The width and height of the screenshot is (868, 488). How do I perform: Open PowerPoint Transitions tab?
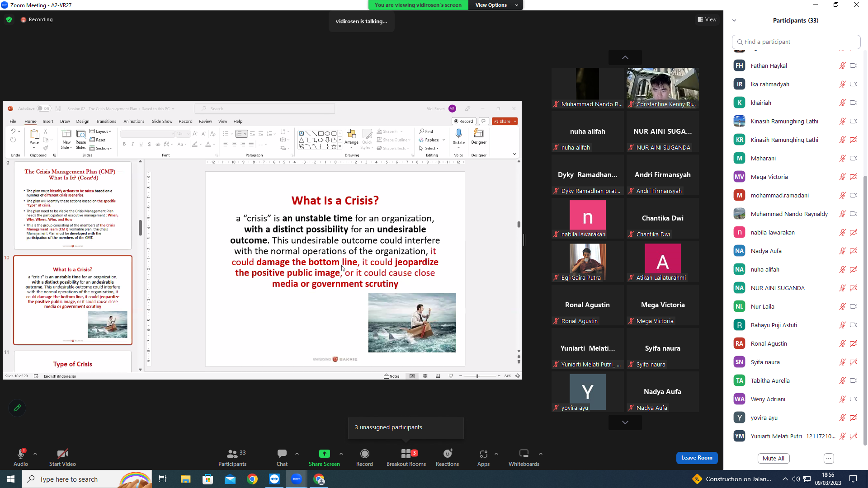[106, 122]
